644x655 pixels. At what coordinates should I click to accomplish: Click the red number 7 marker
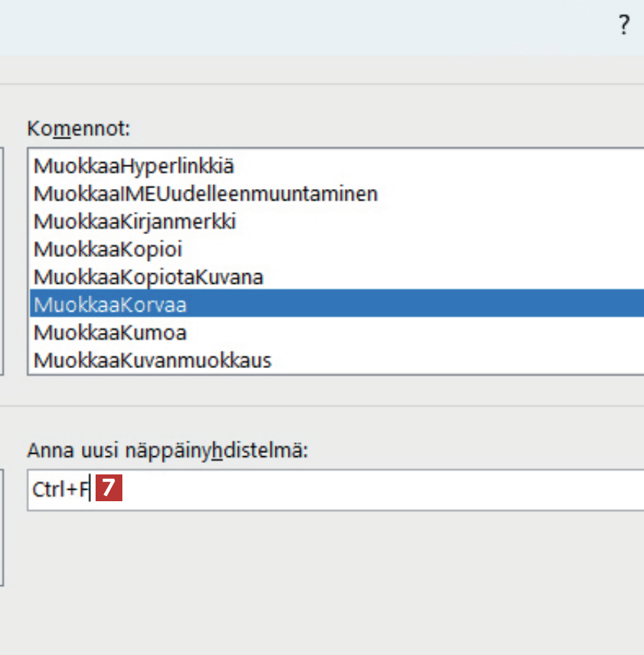pyautogui.click(x=109, y=488)
